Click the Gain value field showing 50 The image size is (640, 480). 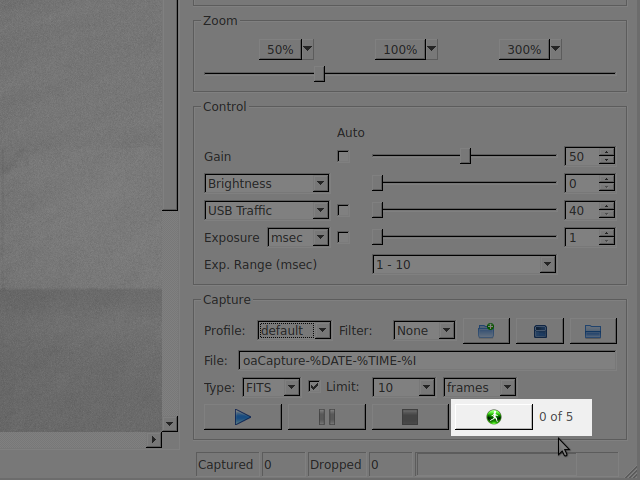click(582, 156)
